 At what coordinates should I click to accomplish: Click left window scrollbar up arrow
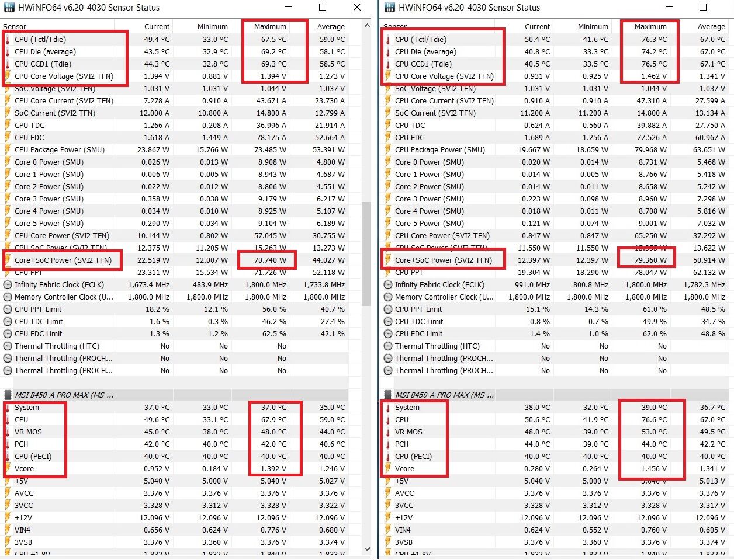367,26
